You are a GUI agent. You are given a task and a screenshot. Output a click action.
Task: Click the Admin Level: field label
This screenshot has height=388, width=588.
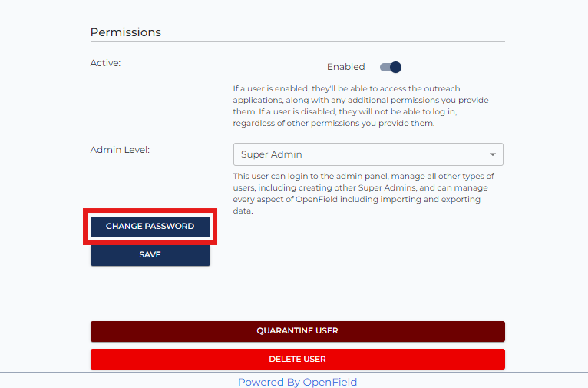[x=120, y=150]
